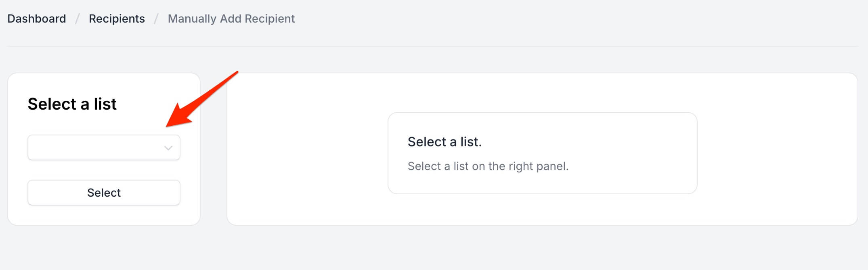Click empty panel area left of the notice box

(307, 153)
